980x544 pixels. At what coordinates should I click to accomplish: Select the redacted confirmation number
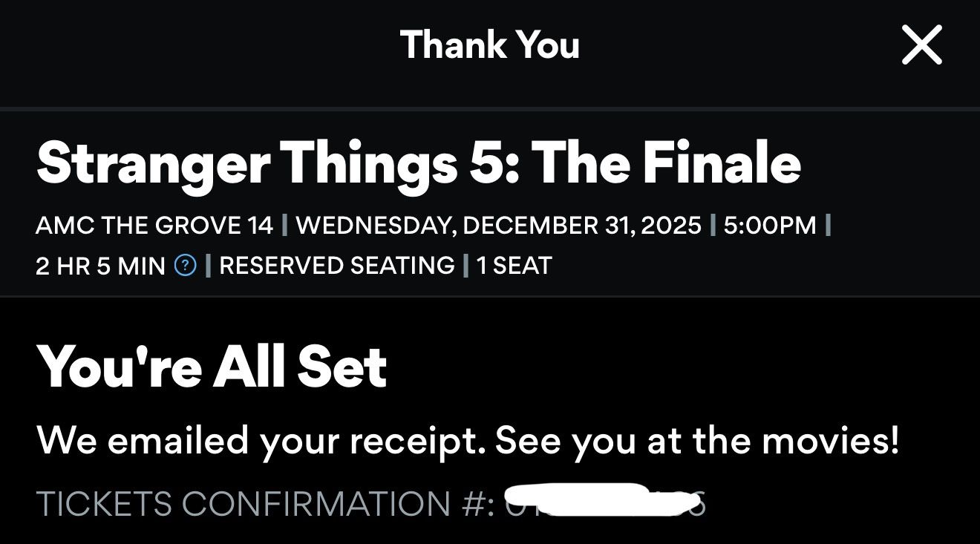pos(604,502)
